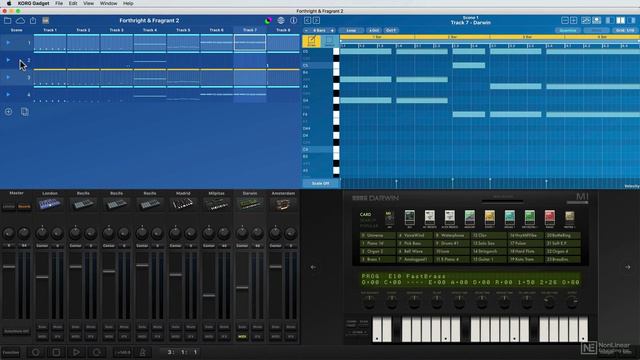The image size is (640, 360).
Task: Open the song file browser folder icon
Action: click(7, 20)
